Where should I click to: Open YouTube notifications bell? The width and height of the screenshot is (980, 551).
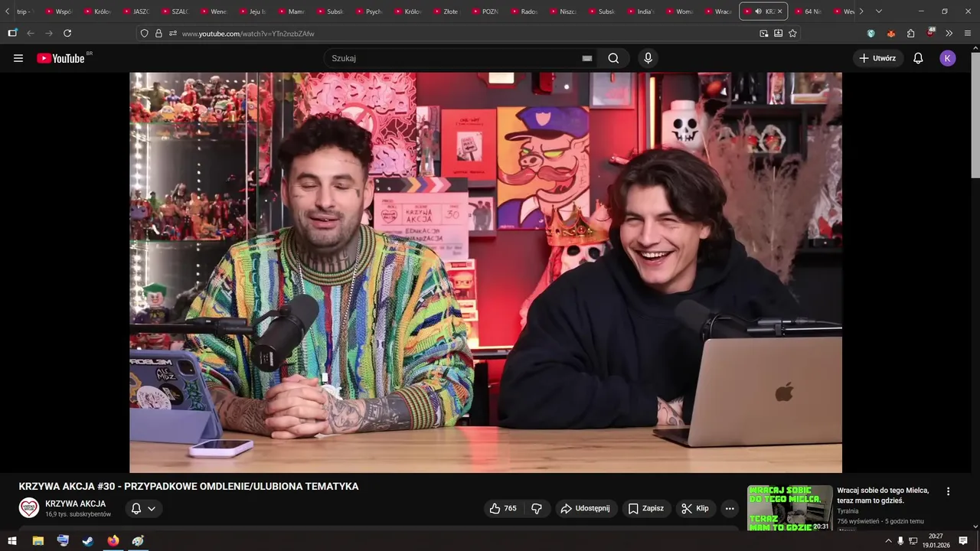point(918,58)
